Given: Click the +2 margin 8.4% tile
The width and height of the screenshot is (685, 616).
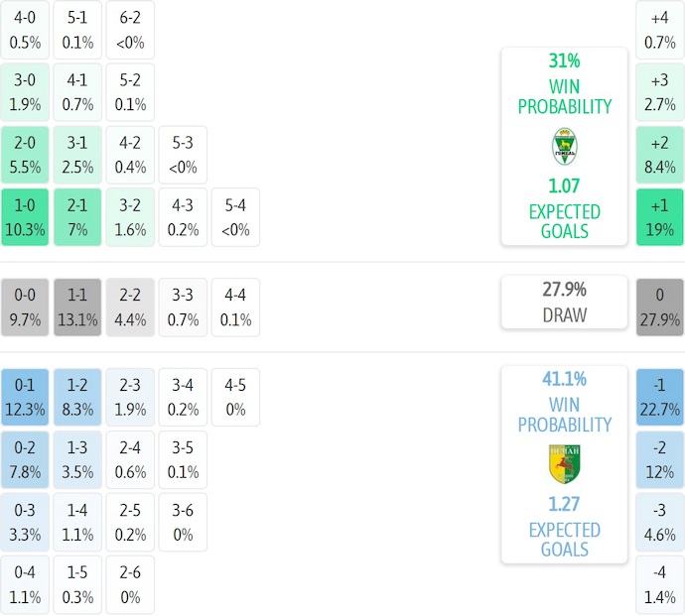Looking at the screenshot, I should pyautogui.click(x=659, y=156).
